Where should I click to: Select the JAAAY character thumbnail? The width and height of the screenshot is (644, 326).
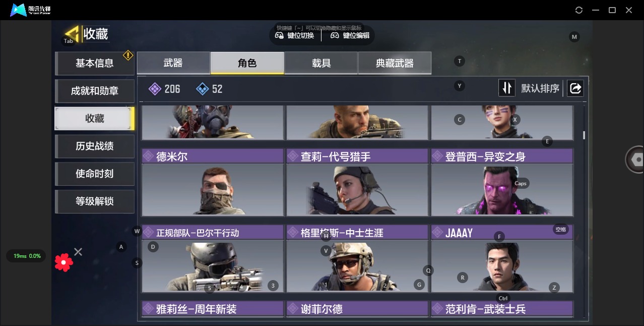pyautogui.click(x=502, y=266)
